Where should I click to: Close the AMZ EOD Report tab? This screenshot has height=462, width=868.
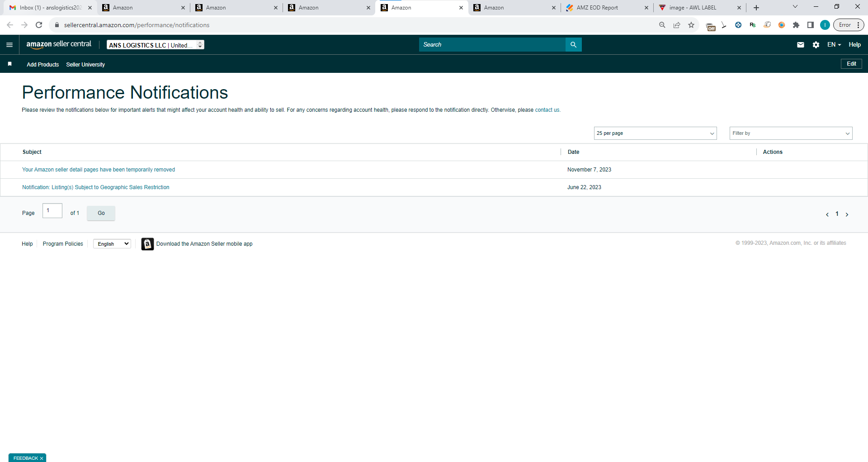click(646, 8)
